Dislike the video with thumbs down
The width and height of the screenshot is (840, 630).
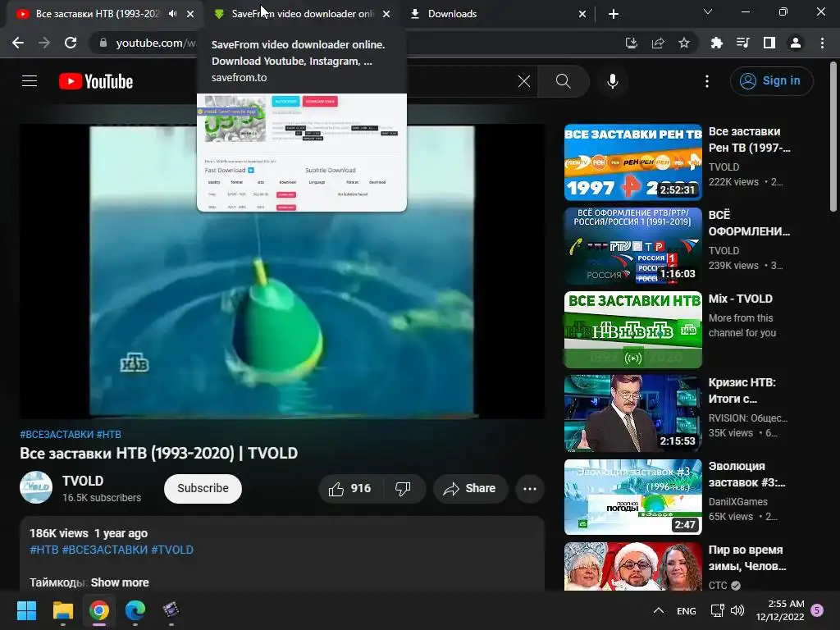[404, 489]
